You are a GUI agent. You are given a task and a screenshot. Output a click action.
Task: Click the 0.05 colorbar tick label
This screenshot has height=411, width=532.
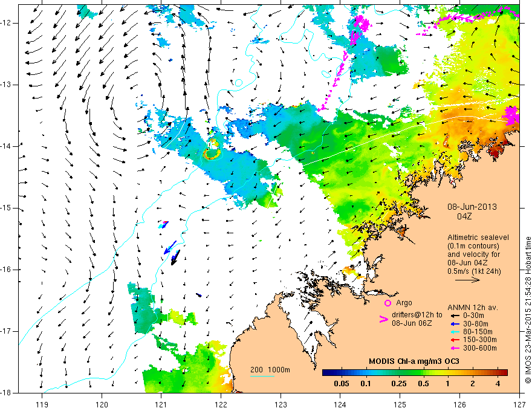coord(342,384)
